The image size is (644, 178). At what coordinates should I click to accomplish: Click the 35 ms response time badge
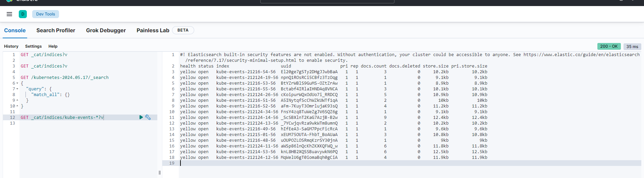[632, 47]
